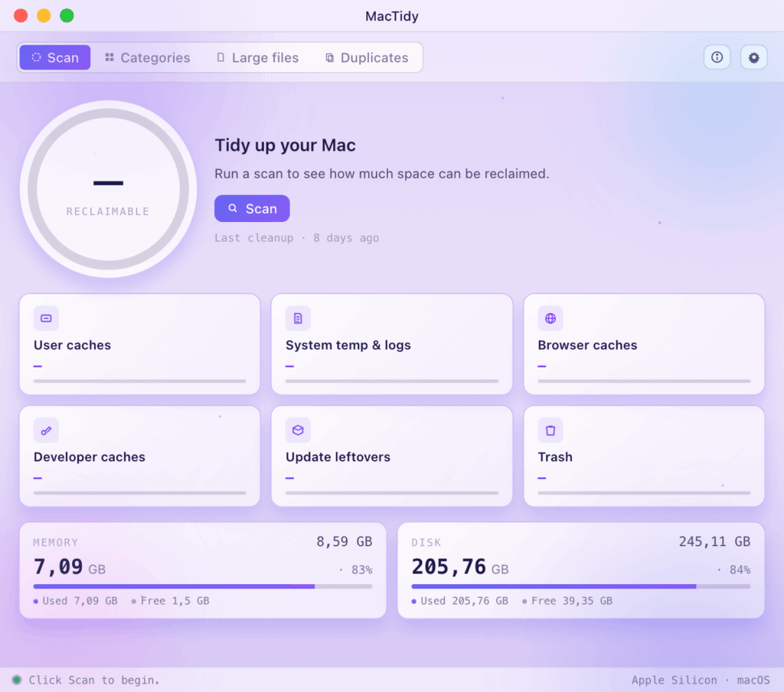Open the Update leftovers card title
This screenshot has width=784, height=692.
click(x=338, y=457)
